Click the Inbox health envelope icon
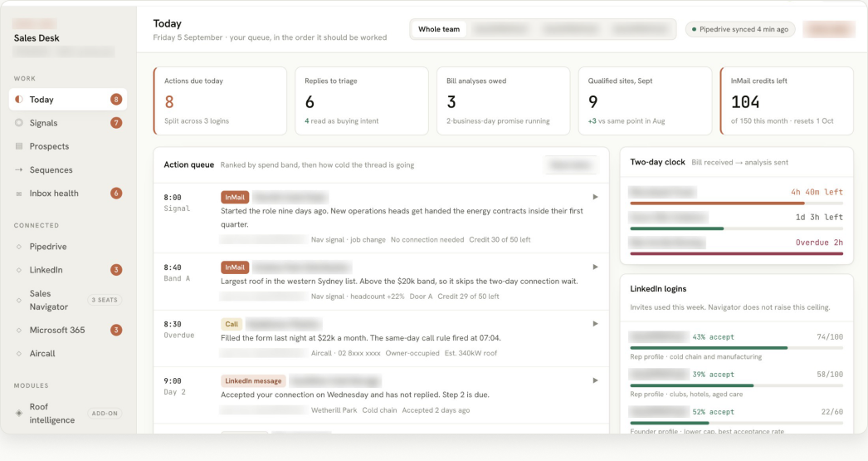868x461 pixels. click(19, 194)
